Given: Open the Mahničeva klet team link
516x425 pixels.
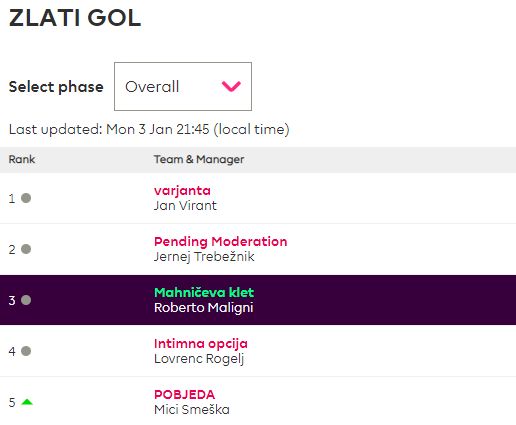Looking at the screenshot, I should pos(204,292).
